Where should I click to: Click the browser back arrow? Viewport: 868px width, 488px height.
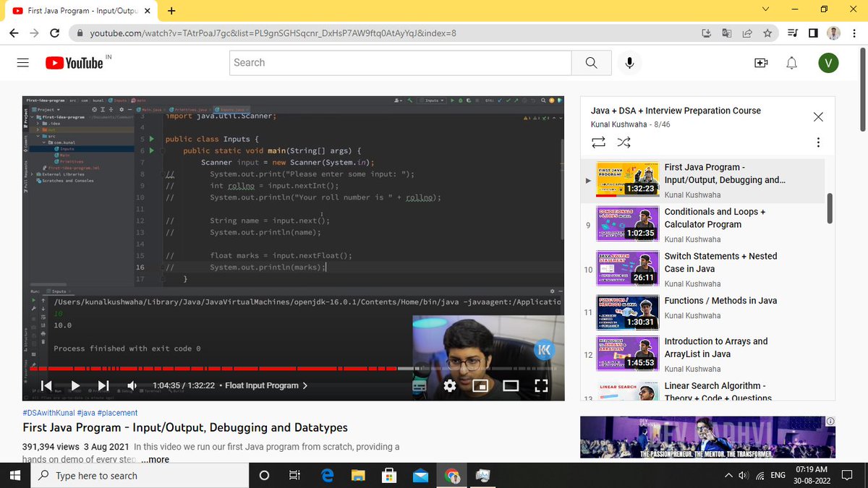(14, 33)
